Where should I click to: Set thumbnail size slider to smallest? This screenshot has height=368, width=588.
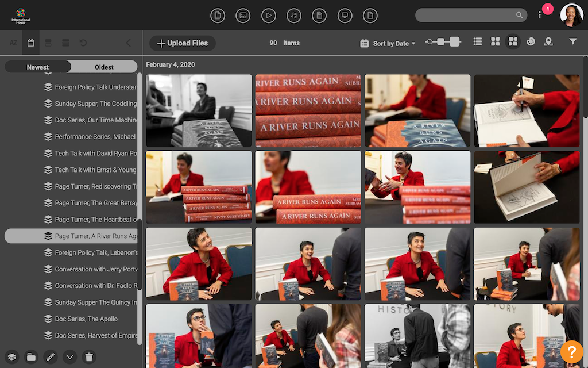pyautogui.click(x=430, y=41)
